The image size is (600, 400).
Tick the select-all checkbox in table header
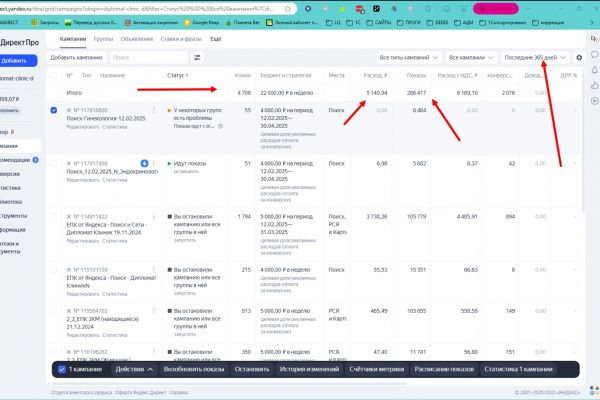point(54,75)
